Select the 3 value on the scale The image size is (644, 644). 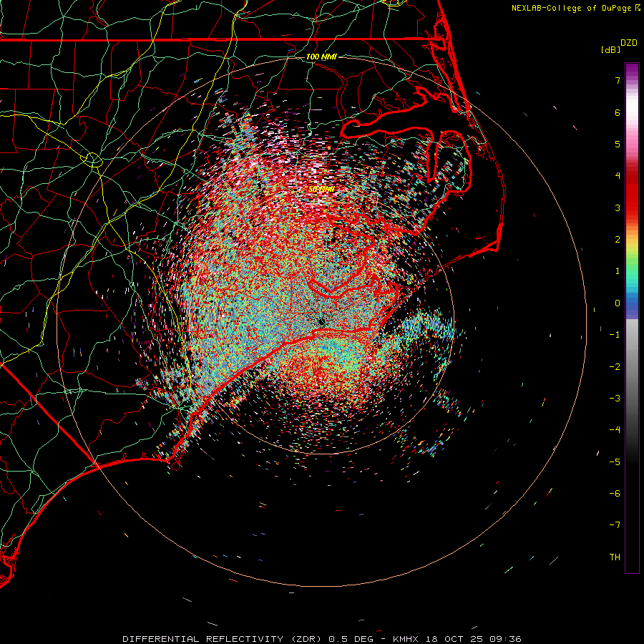point(618,208)
